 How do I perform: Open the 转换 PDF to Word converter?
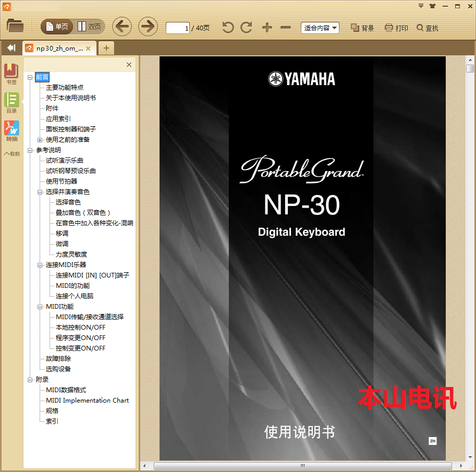pos(11,131)
